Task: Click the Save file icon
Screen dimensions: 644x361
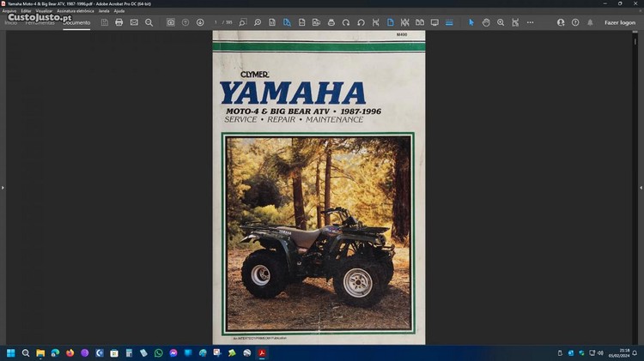Action: click(x=104, y=22)
